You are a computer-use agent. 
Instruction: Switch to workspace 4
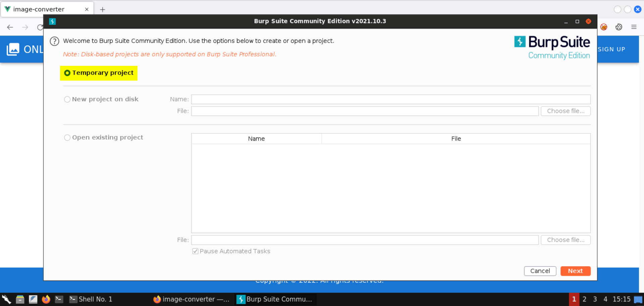pyautogui.click(x=605, y=299)
